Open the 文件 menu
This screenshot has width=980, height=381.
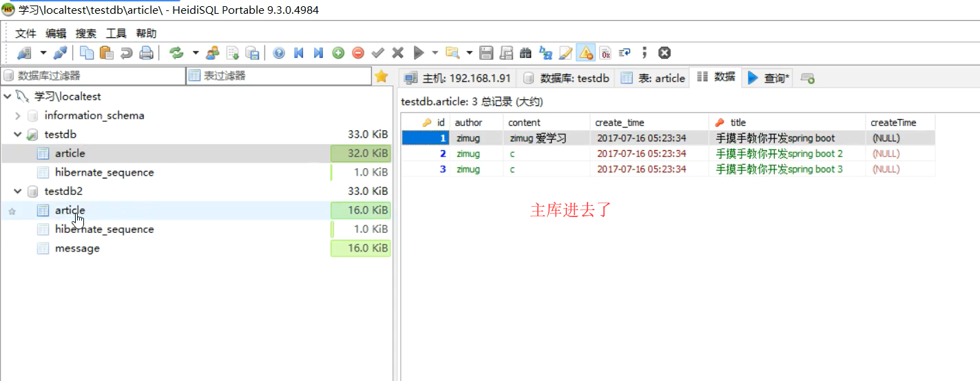[x=25, y=33]
